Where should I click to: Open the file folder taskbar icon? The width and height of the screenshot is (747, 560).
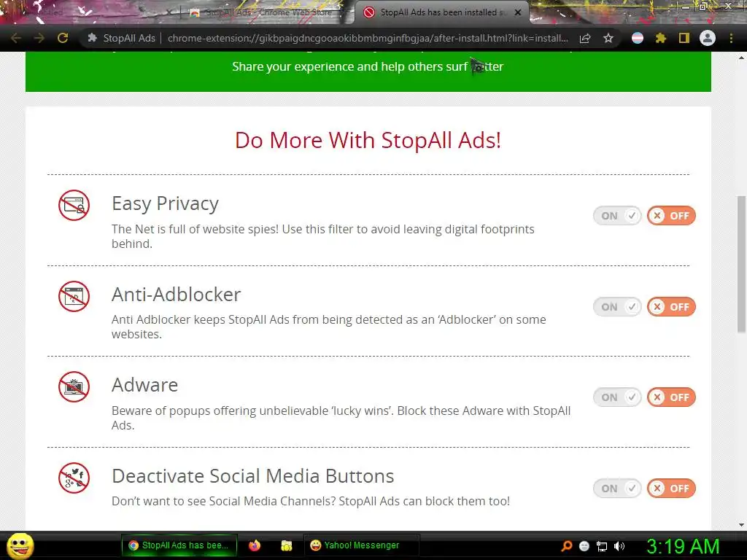(286, 545)
